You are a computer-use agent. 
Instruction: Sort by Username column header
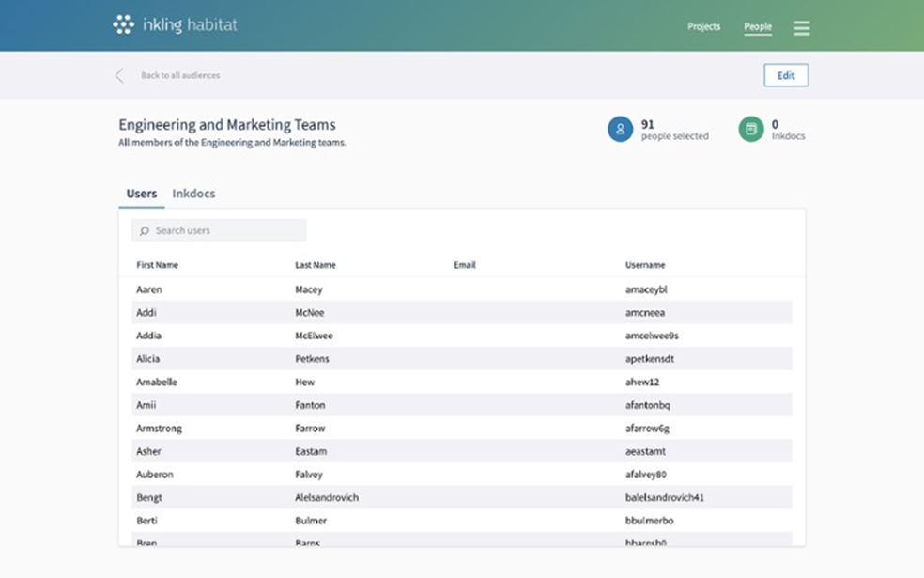pyautogui.click(x=645, y=265)
